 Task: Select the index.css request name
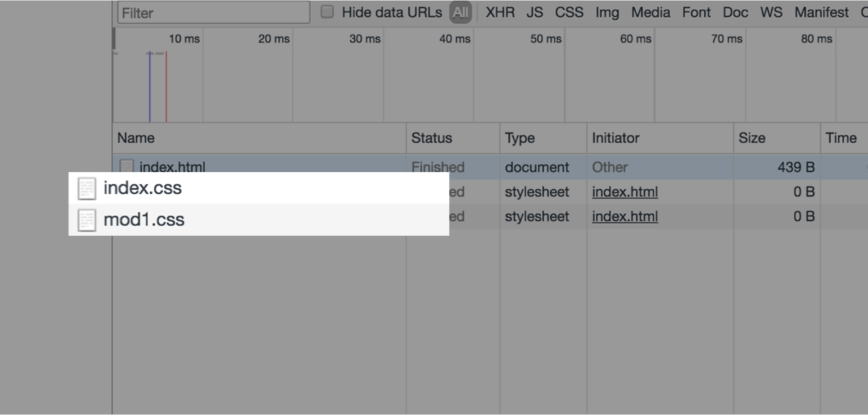142,188
